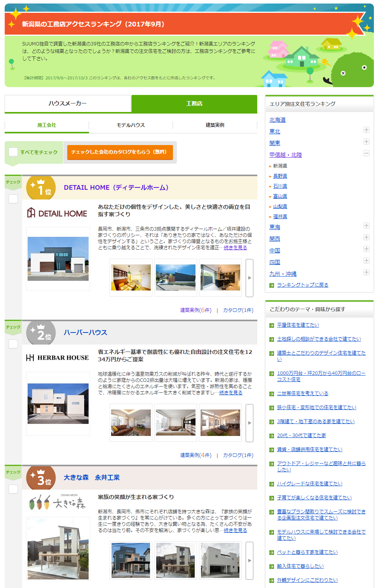Open DETAIL HOME main house exterior photo
Image resolution: width=377 pixels, height=588 pixels.
pyautogui.click(x=58, y=259)
